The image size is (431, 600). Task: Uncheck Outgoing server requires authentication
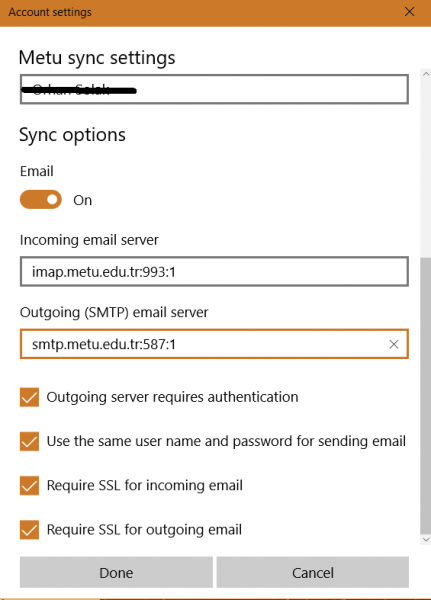(x=29, y=397)
